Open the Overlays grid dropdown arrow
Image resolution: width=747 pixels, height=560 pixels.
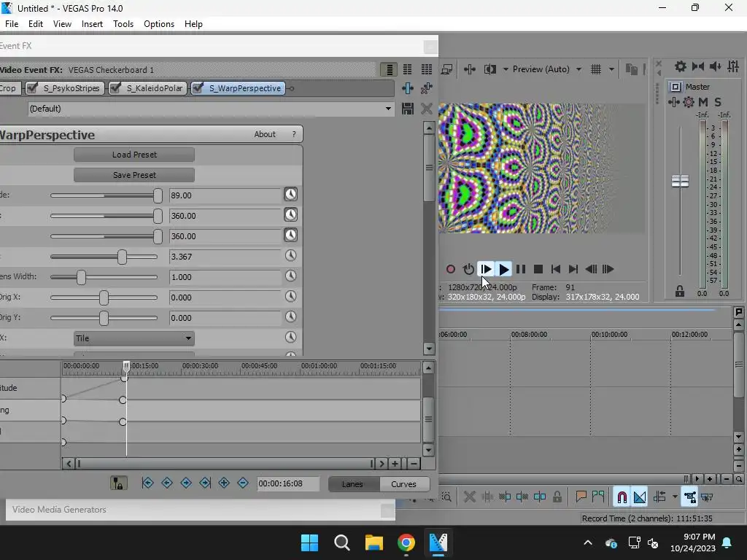(611, 69)
